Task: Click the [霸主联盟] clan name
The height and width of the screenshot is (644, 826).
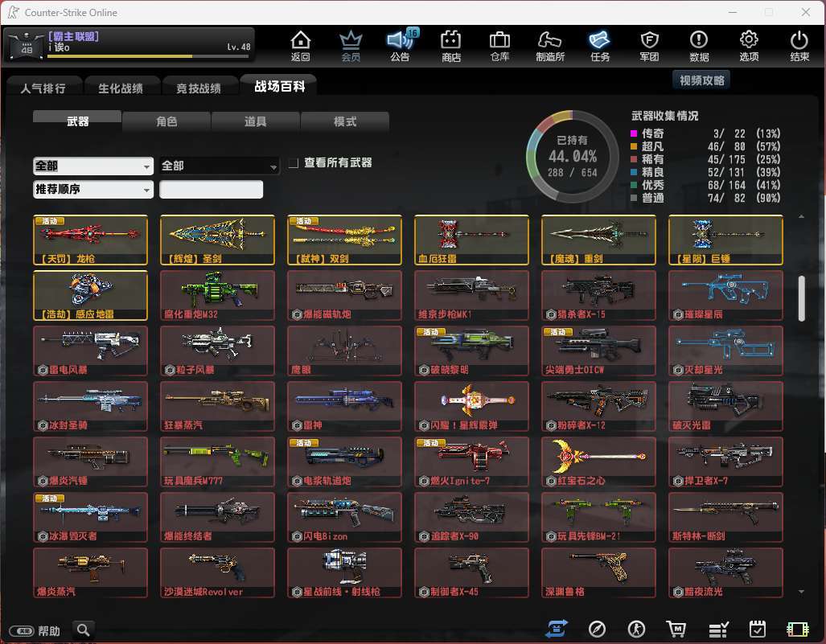Action: point(74,36)
